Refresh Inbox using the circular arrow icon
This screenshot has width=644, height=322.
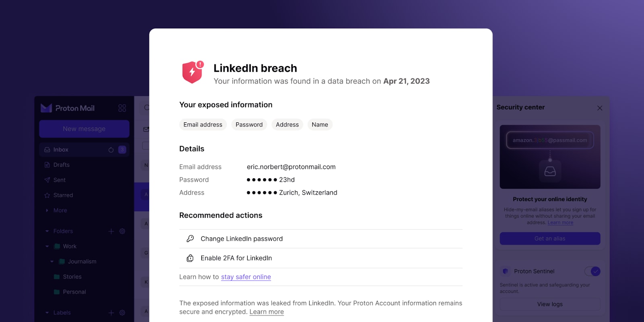pyautogui.click(x=111, y=150)
